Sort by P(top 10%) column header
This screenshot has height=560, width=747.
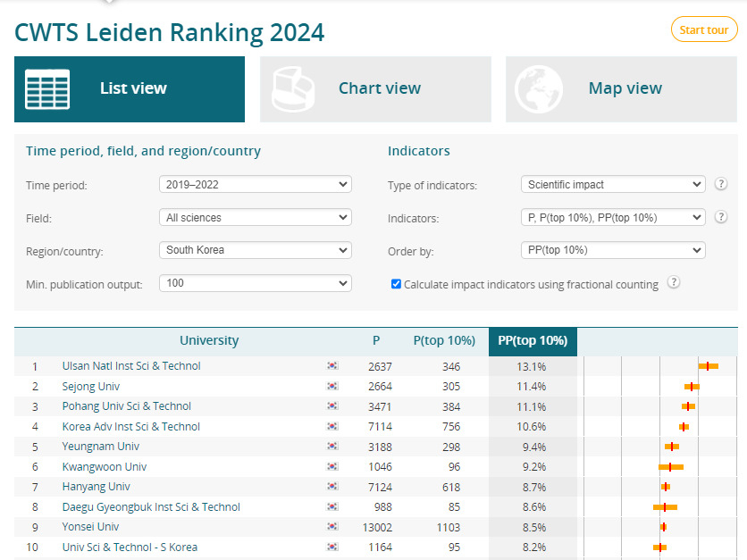[x=444, y=341]
